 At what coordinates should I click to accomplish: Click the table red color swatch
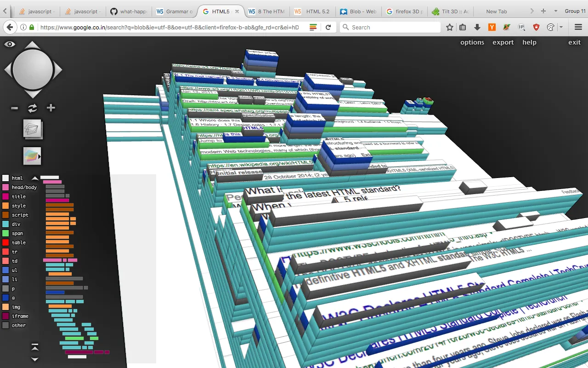(6, 242)
